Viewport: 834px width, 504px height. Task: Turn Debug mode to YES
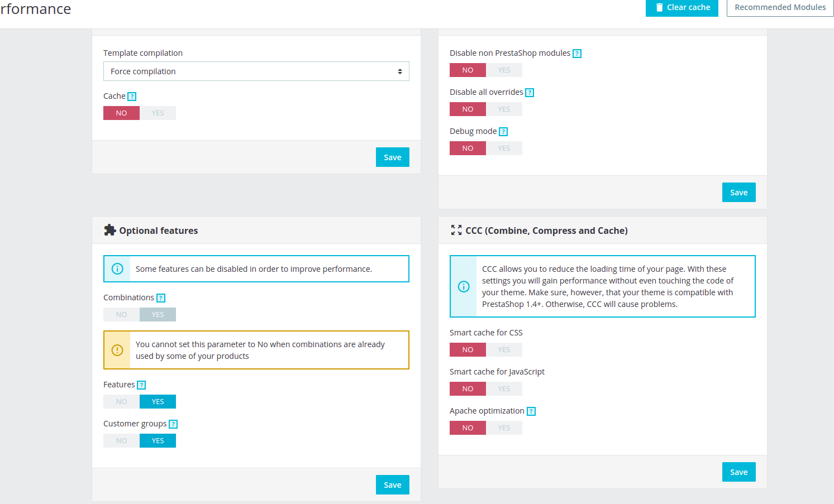[504, 148]
